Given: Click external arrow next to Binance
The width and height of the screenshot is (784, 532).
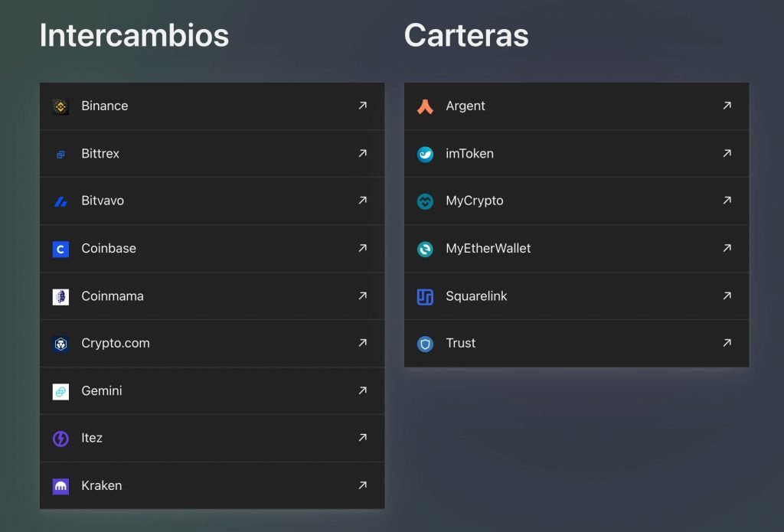Looking at the screenshot, I should coord(362,106).
